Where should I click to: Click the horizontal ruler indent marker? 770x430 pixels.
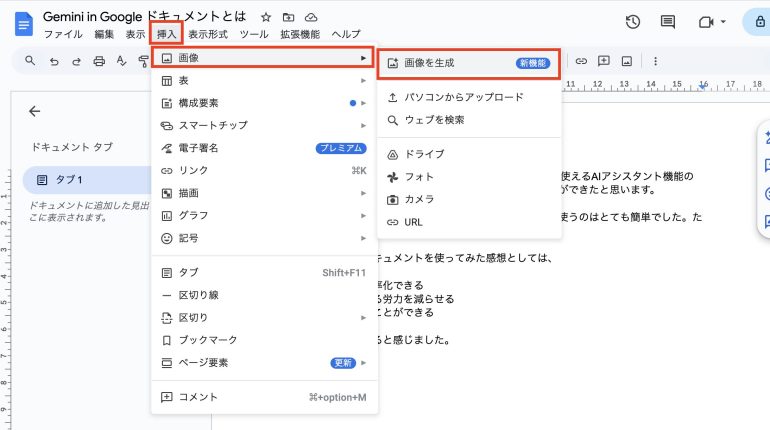click(x=703, y=85)
